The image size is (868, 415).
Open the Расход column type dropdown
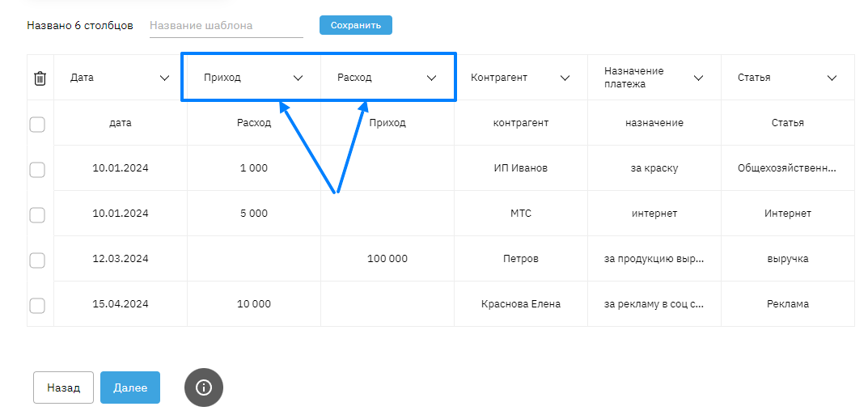pos(431,78)
